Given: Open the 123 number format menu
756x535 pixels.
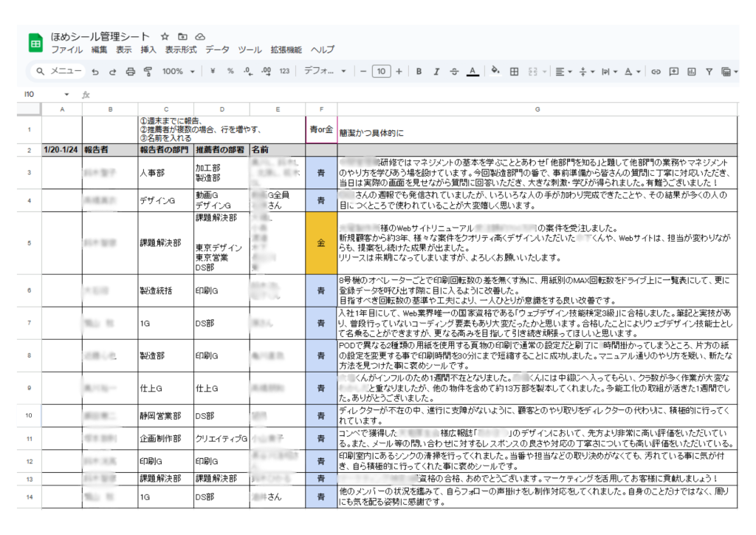Looking at the screenshot, I should (x=284, y=71).
